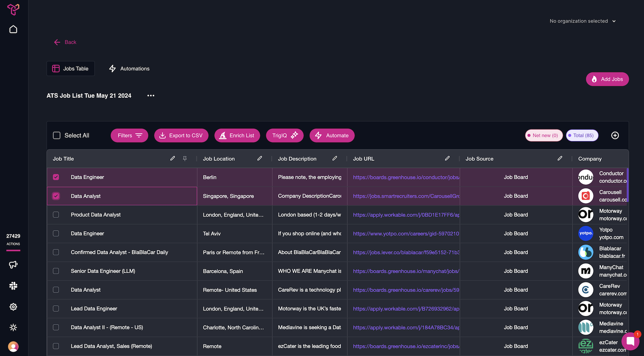The height and width of the screenshot is (356, 644).
Task: Edit the Job Title column pencil icon
Action: (x=173, y=158)
